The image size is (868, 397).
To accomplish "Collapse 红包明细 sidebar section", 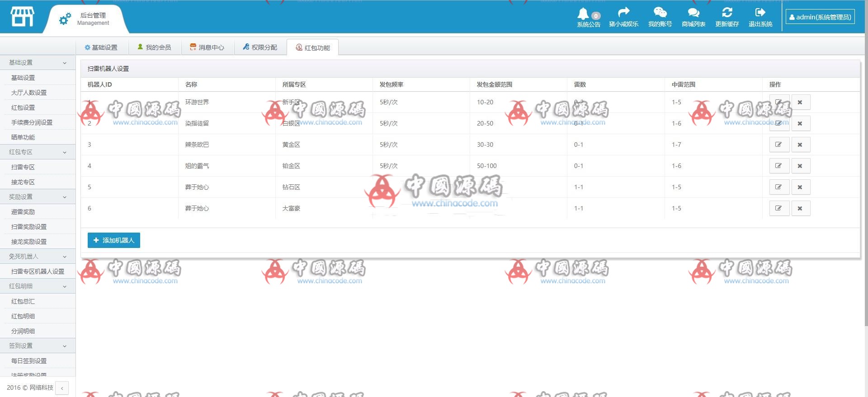I will pyautogui.click(x=38, y=286).
